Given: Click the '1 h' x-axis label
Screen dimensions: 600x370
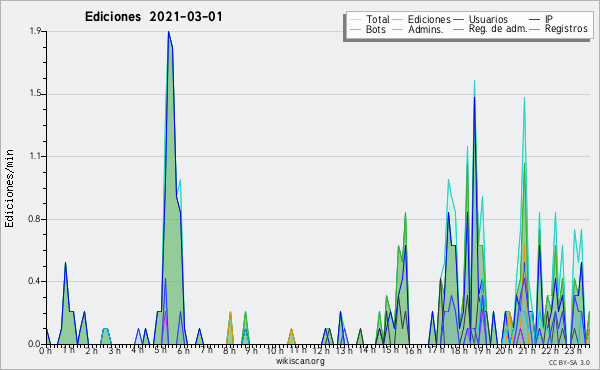Looking at the screenshot, I should 68,350.
